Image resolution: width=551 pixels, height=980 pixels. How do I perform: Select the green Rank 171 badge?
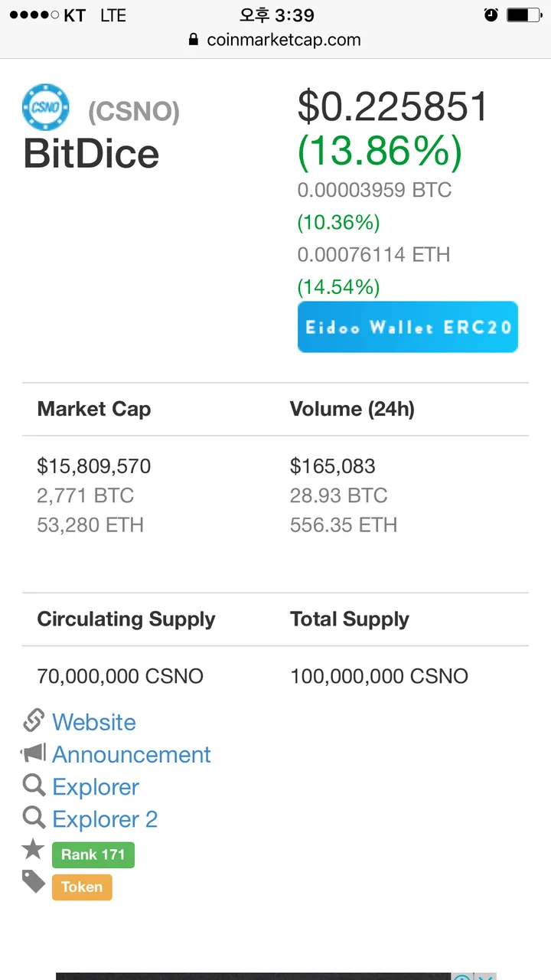[93, 854]
